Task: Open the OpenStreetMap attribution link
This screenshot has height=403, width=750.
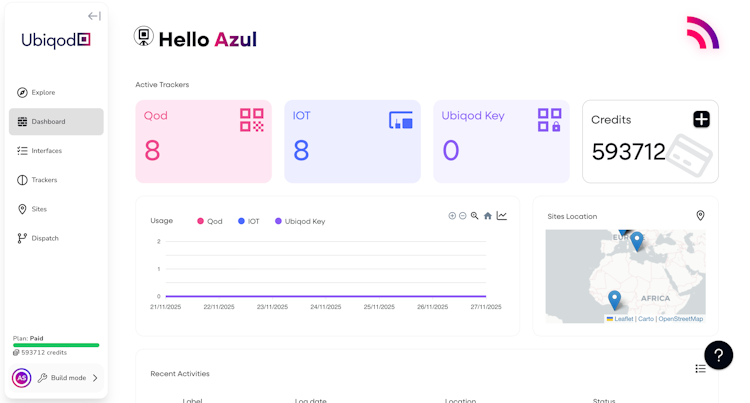Action: (681, 319)
